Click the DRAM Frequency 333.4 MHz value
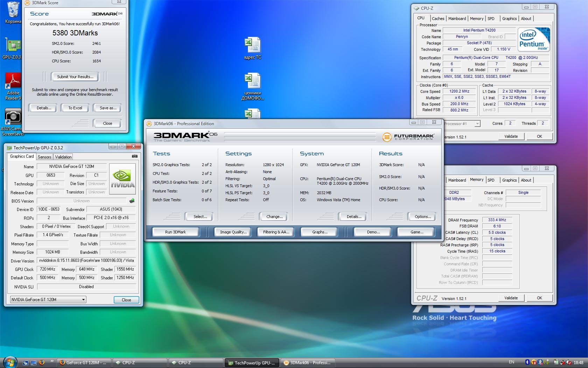Screen dimensions: 588x368 click(x=497, y=220)
